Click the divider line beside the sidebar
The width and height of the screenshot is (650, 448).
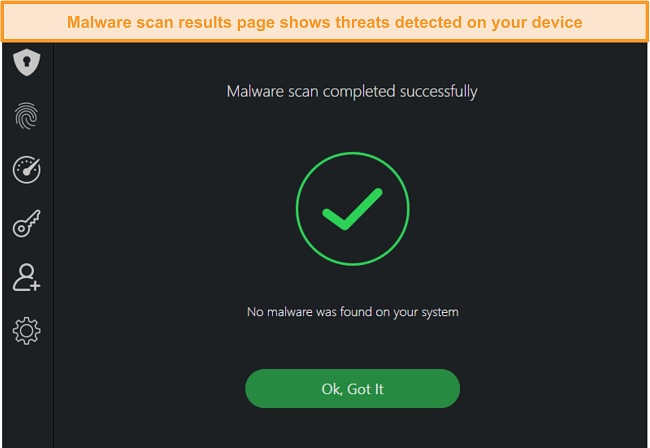click(53, 245)
